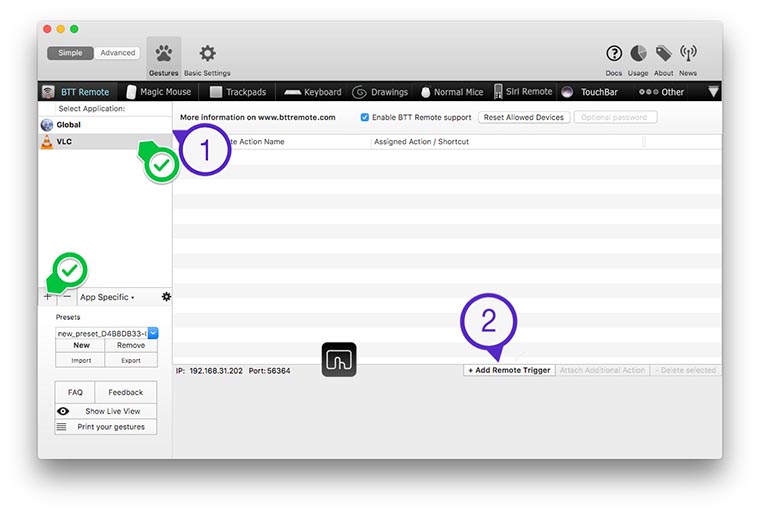Create a New preset
This screenshot has width=760, height=513.
[81, 345]
